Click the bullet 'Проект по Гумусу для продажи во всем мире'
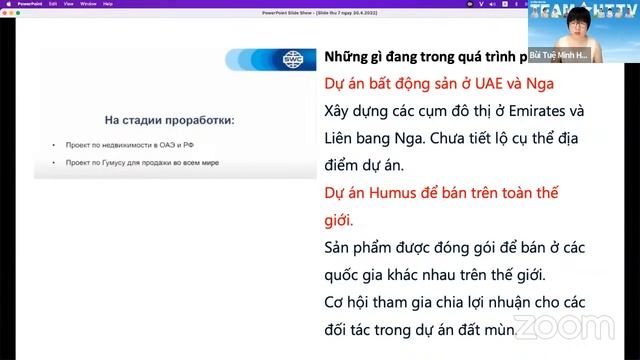The width and height of the screenshot is (640, 360). click(142, 162)
